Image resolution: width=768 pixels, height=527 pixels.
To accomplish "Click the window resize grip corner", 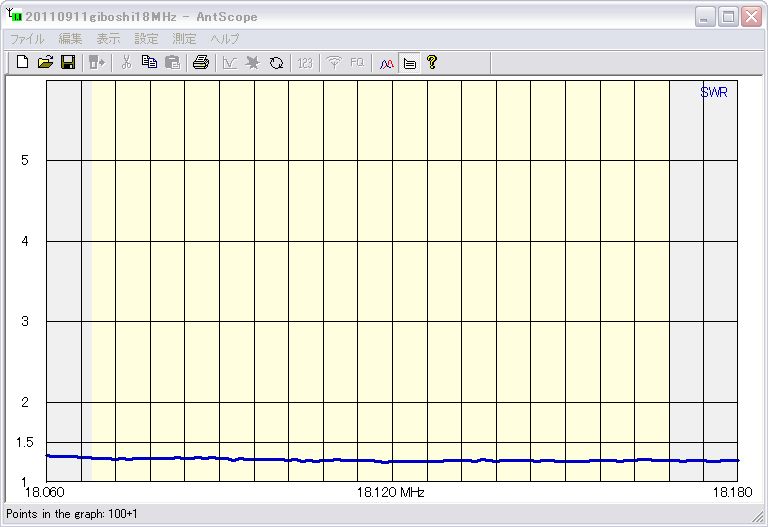I will click(758, 516).
